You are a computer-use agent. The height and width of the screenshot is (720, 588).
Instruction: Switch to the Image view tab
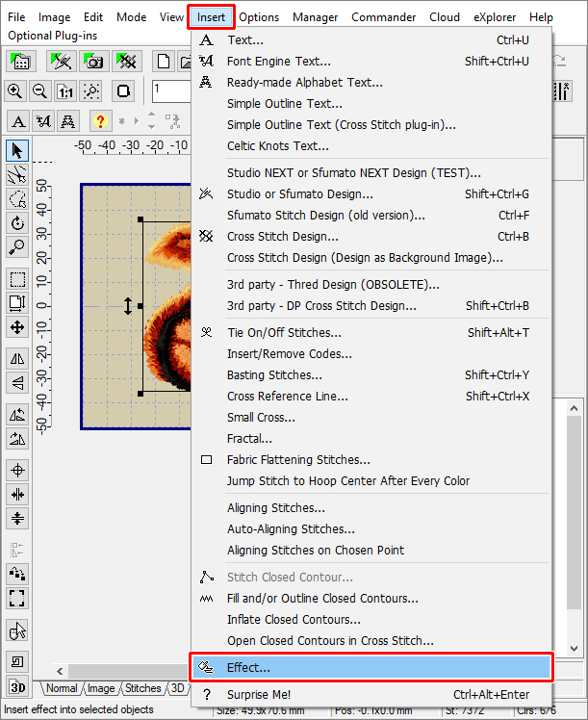[x=101, y=688]
